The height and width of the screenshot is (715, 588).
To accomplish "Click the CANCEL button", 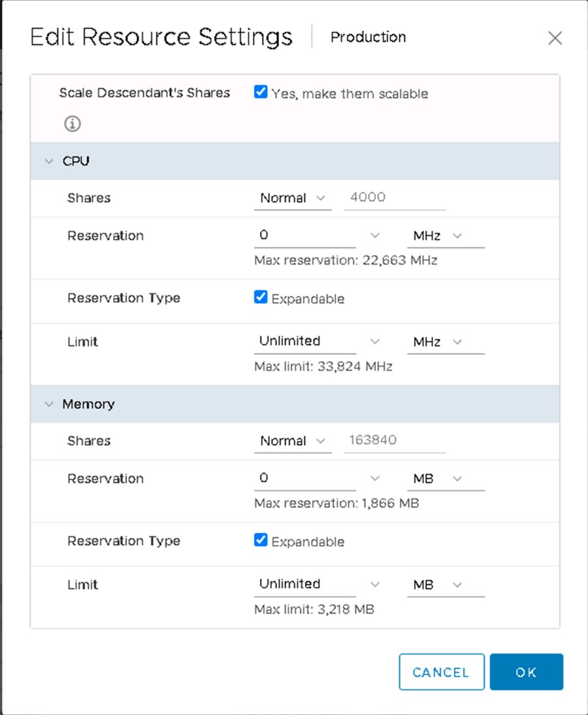I will [x=441, y=671].
